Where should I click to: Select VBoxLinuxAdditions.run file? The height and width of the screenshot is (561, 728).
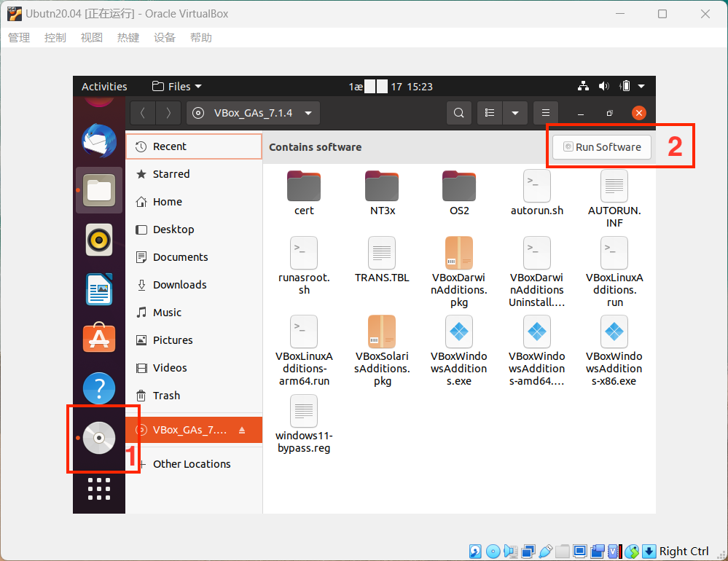[x=614, y=272]
